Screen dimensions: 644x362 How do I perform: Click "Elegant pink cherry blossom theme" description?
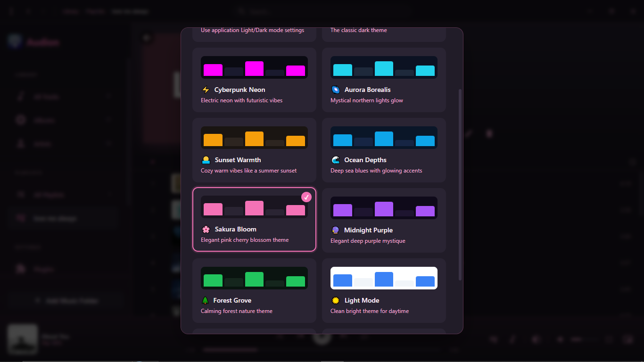[x=245, y=240]
